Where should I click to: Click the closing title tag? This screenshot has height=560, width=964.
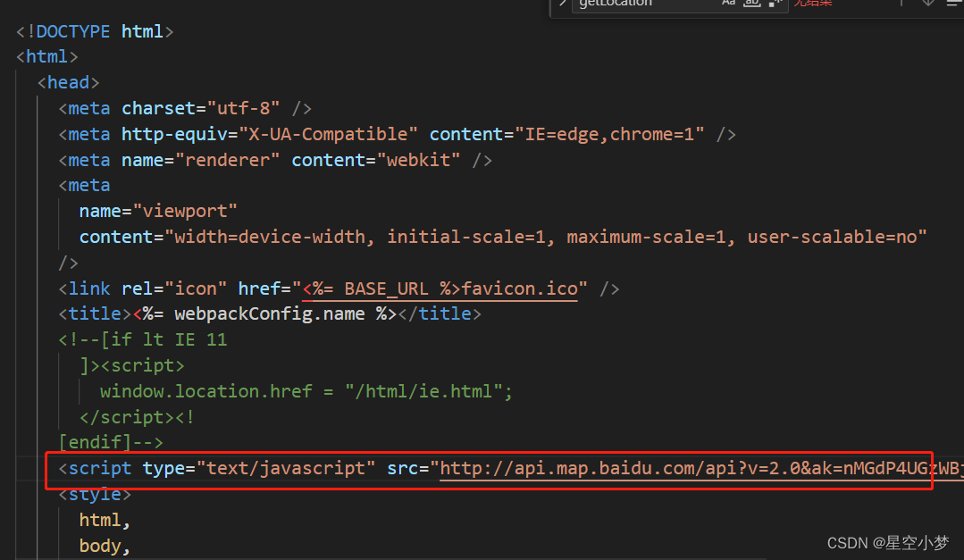click(439, 313)
